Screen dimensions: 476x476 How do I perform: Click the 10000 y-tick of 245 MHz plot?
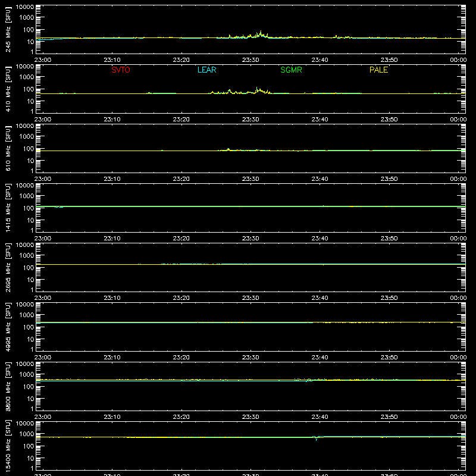(25, 7)
